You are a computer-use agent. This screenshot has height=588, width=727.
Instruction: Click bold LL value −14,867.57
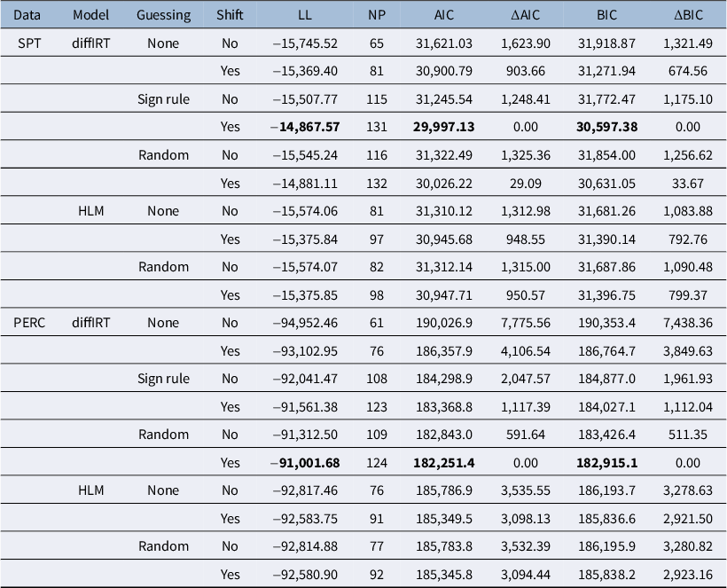305,127
